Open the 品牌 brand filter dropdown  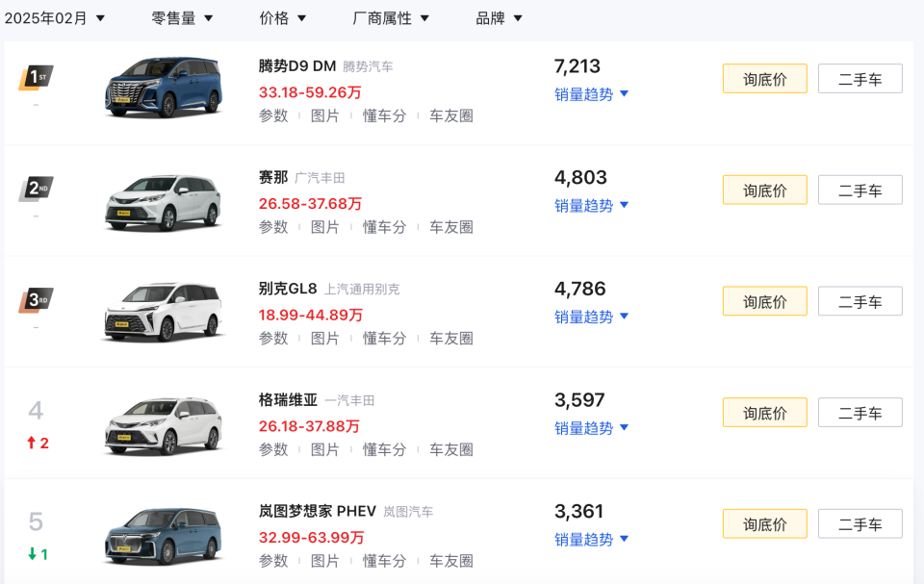click(x=498, y=17)
